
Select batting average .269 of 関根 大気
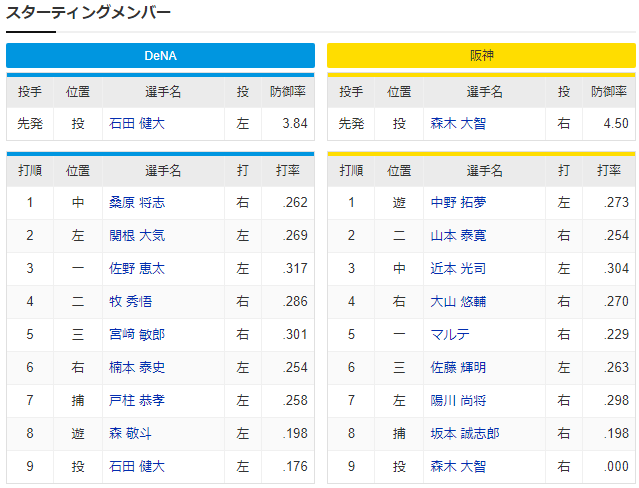click(x=295, y=236)
